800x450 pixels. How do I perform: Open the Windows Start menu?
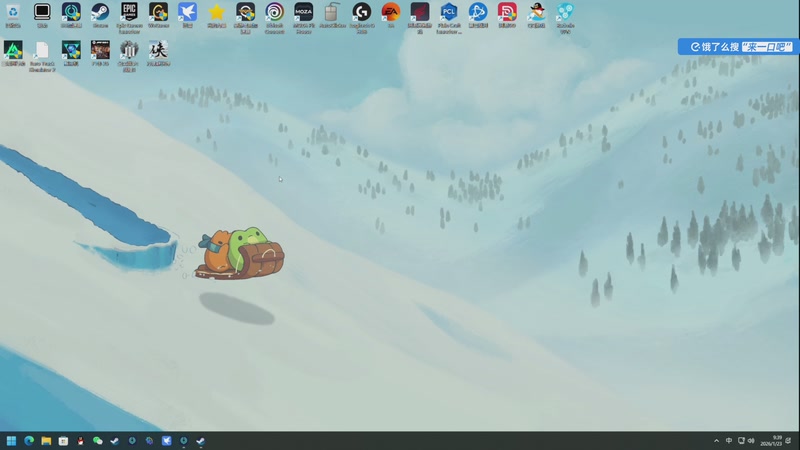click(x=11, y=441)
